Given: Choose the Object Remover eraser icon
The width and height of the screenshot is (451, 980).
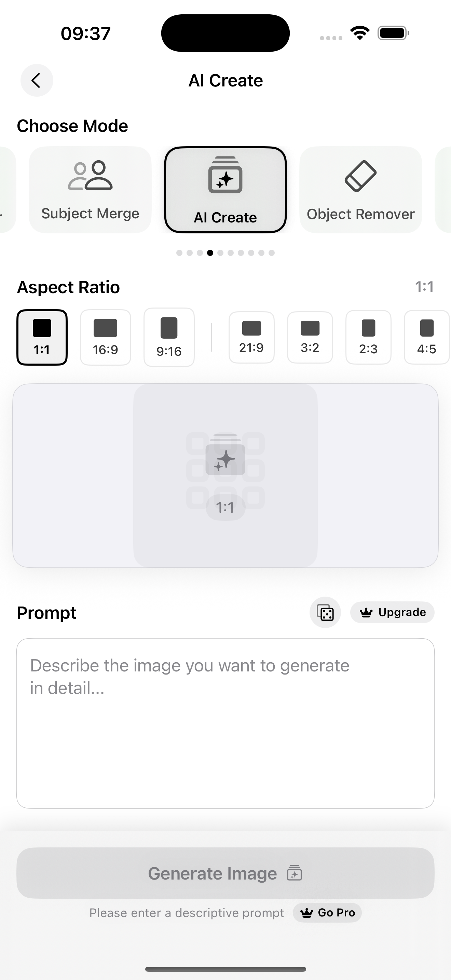Looking at the screenshot, I should pyautogui.click(x=360, y=176).
